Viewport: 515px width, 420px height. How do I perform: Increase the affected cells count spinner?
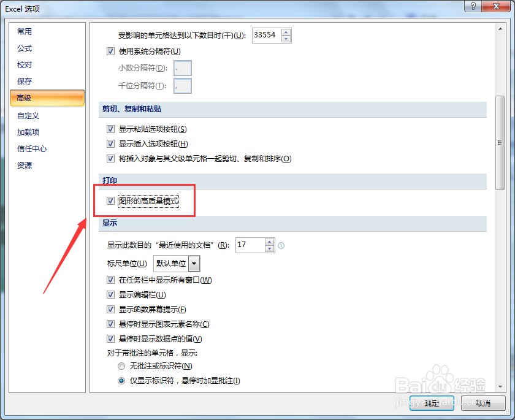(286, 32)
